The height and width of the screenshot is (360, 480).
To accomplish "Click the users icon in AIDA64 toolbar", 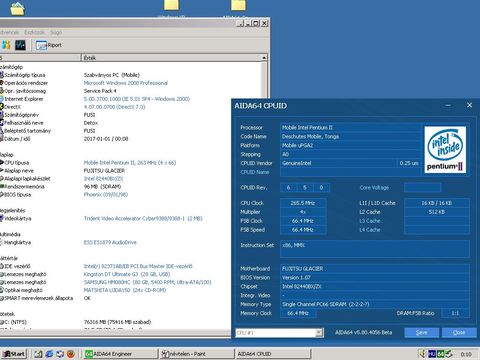I will coord(6,45).
